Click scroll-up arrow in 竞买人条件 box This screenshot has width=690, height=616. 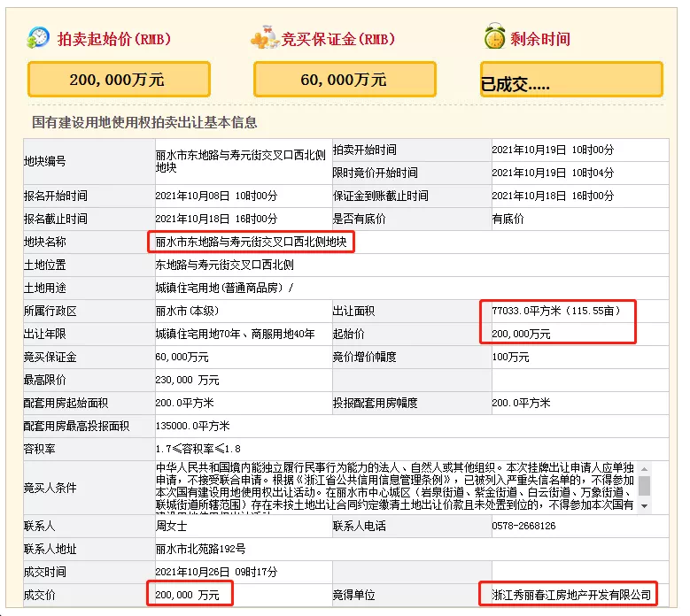click(644, 468)
